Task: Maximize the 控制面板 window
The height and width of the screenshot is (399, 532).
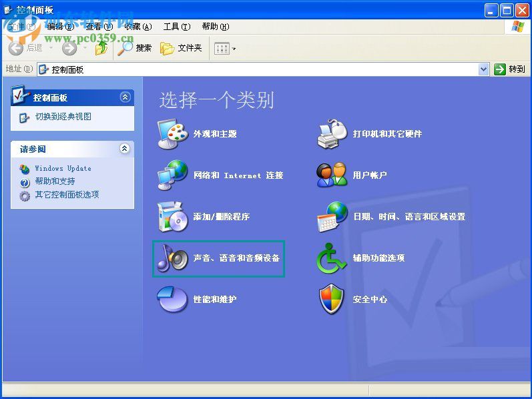Action: [x=507, y=11]
